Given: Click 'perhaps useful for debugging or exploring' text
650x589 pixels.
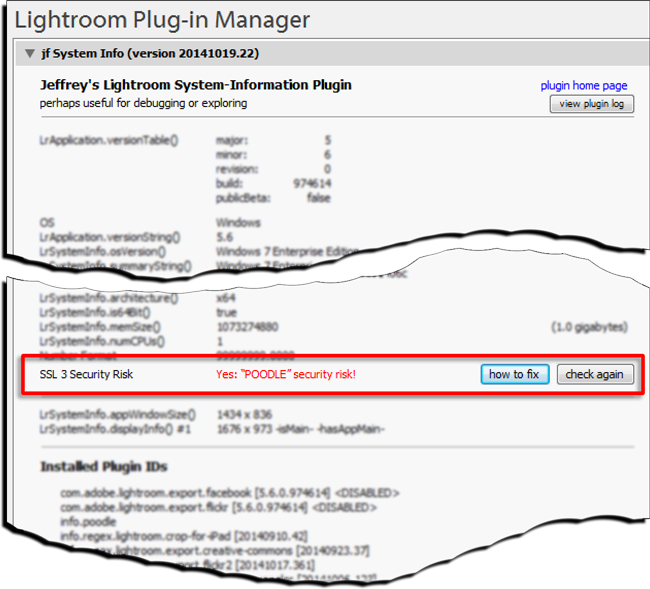Looking at the screenshot, I should coord(143,103).
